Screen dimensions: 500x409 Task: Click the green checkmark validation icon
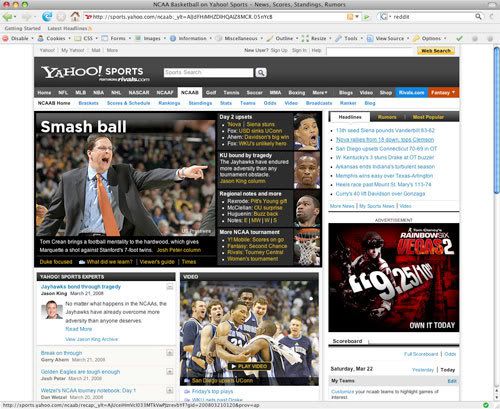click(459, 39)
